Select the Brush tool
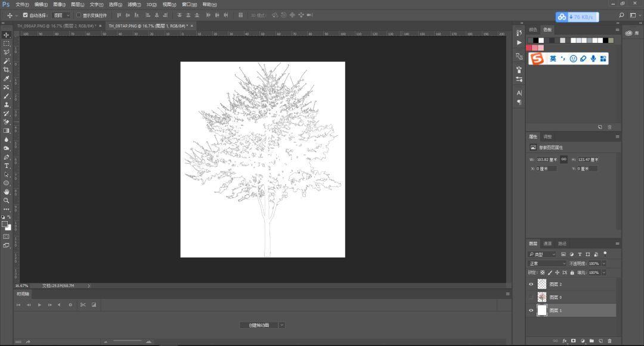Screen dimensions: 644x346 (x=6, y=96)
